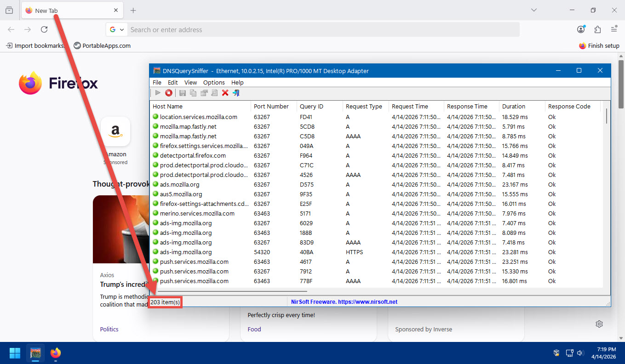
Task: Open the Options menu in DNSQuerySniffer
Action: (214, 82)
